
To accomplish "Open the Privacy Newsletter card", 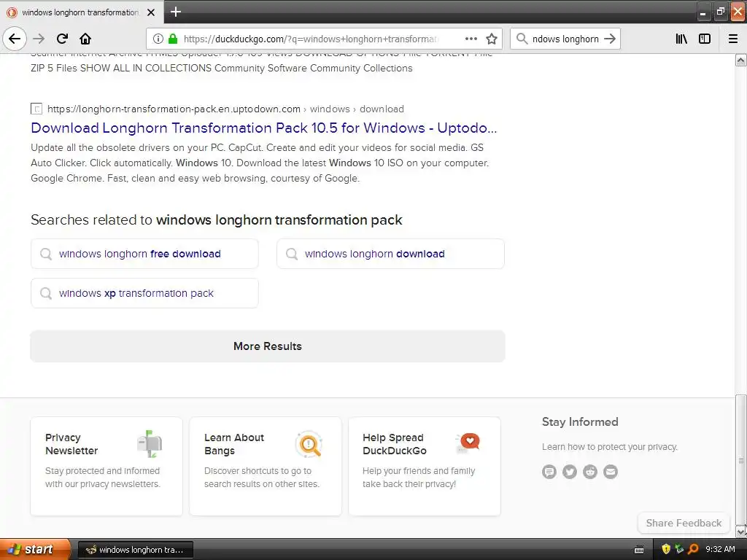I will pos(107,466).
